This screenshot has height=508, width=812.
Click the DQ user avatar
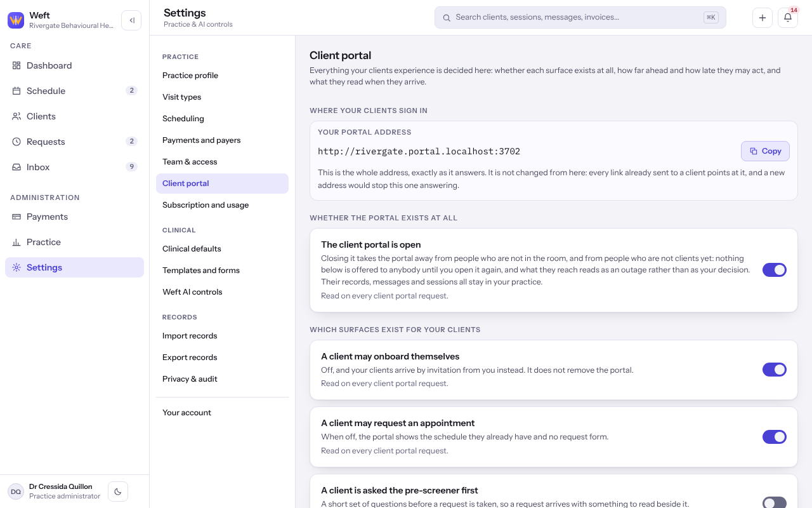(16, 491)
